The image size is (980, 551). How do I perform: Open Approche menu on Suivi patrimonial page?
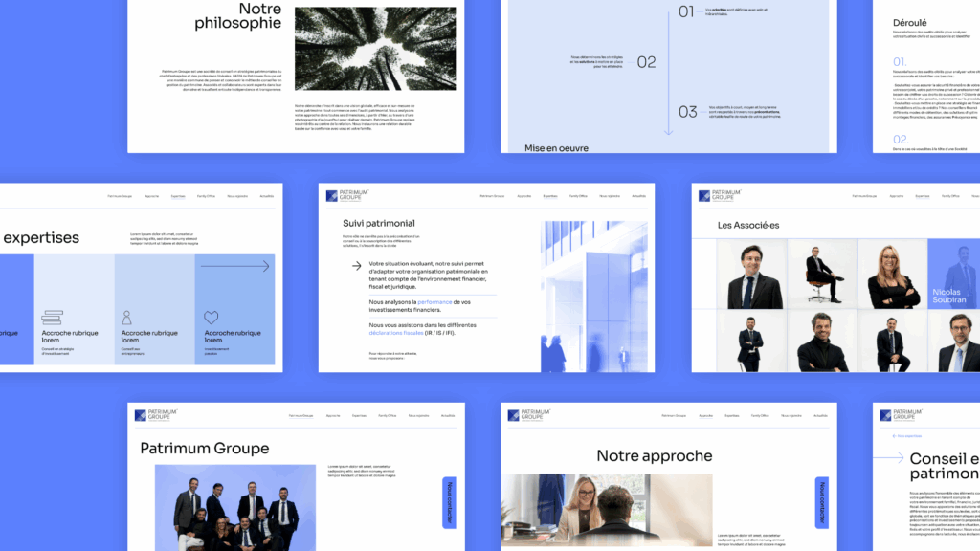(x=523, y=196)
